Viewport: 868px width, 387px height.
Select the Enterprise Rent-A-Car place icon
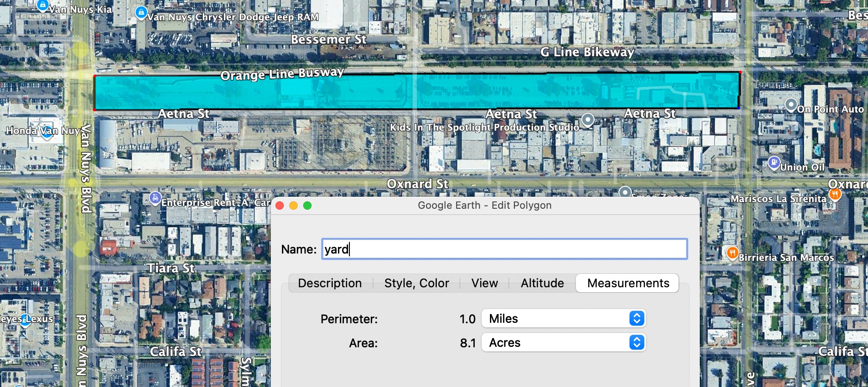click(155, 198)
